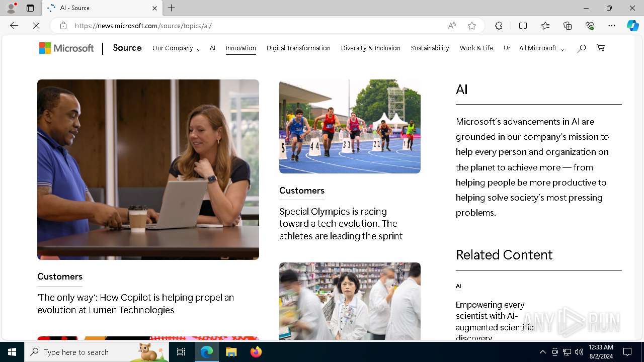This screenshot has width=644, height=362.
Task: View site information lock icon
Action: pyautogui.click(x=63, y=26)
